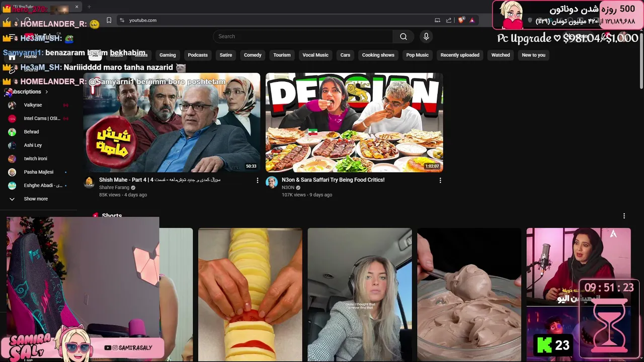Open the Shahre Farang channel name
Image resolution: width=644 pixels, height=362 pixels.
[114, 188]
